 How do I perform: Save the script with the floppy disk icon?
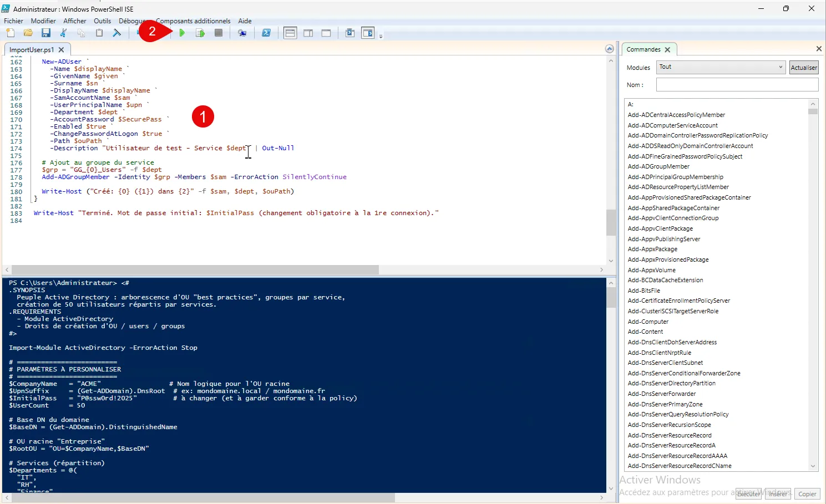tap(46, 33)
